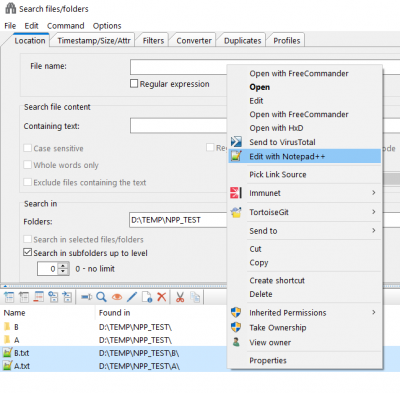The image size is (400, 393).
Task: Click the file properties info icon
Action: pyautogui.click(x=147, y=297)
